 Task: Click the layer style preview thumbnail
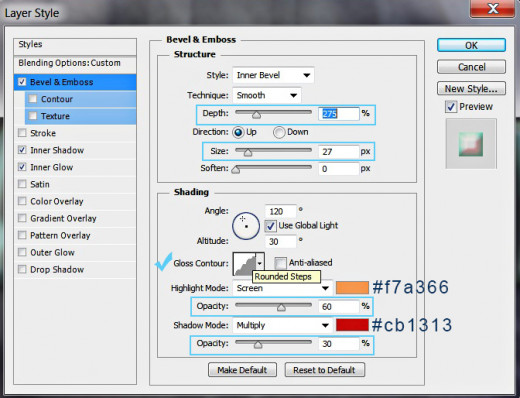pos(471,144)
